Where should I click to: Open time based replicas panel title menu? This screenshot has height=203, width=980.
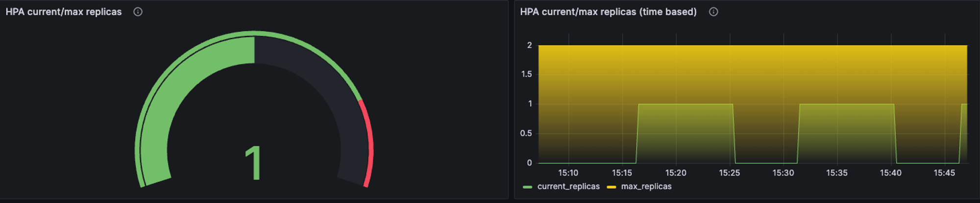tap(608, 12)
